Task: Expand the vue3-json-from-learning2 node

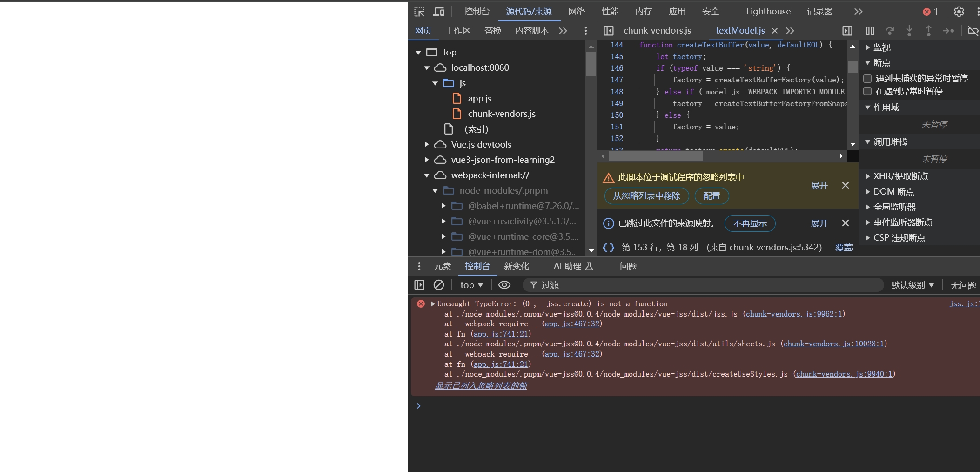Action: (x=427, y=160)
